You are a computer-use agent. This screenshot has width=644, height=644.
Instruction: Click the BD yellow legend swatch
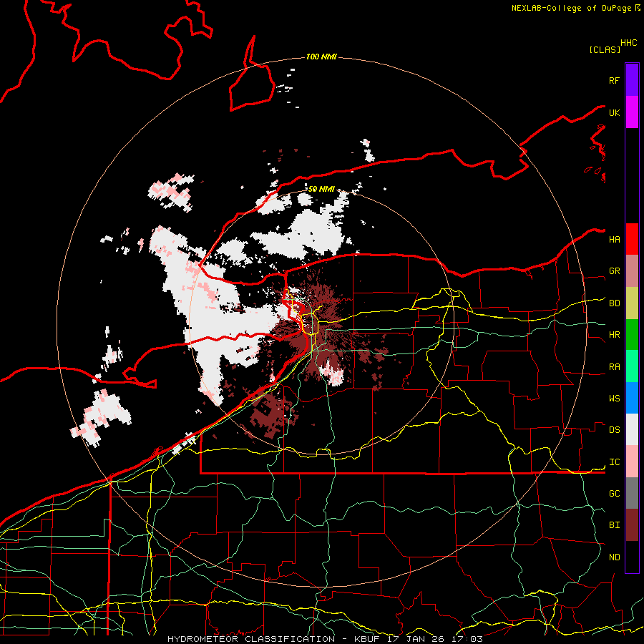(x=632, y=303)
